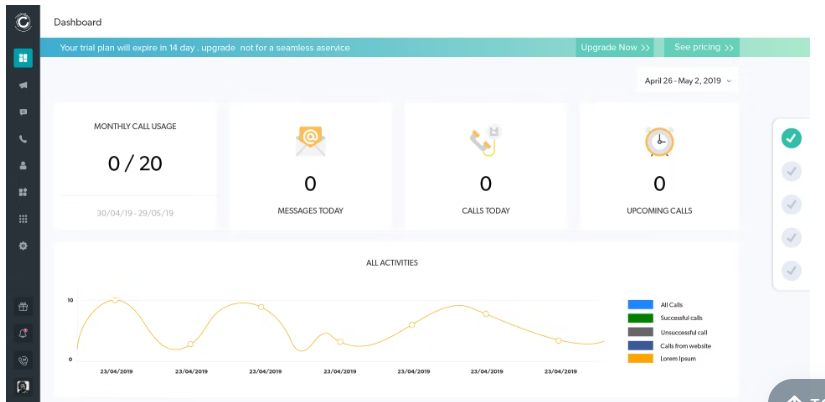Click the Upgrade Now button
The image size is (825, 402).
tap(615, 47)
